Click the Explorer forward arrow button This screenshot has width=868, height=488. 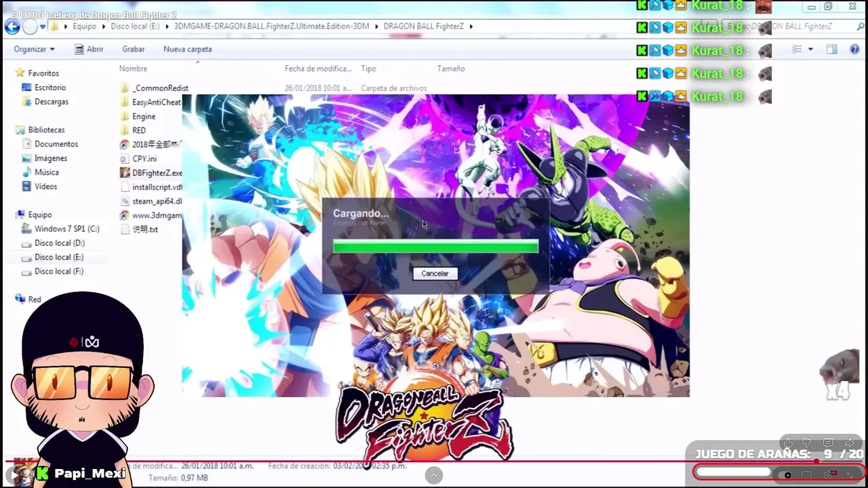click(30, 27)
